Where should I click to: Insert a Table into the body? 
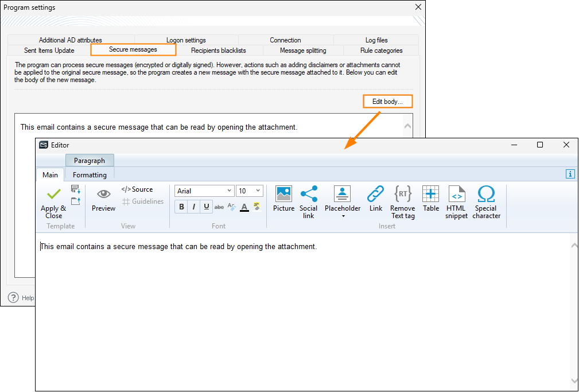(431, 194)
